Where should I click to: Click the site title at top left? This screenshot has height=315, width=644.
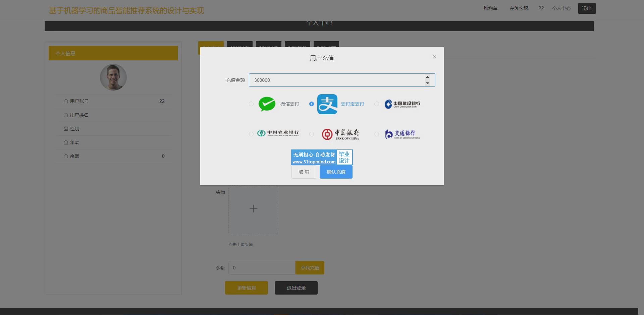click(126, 11)
